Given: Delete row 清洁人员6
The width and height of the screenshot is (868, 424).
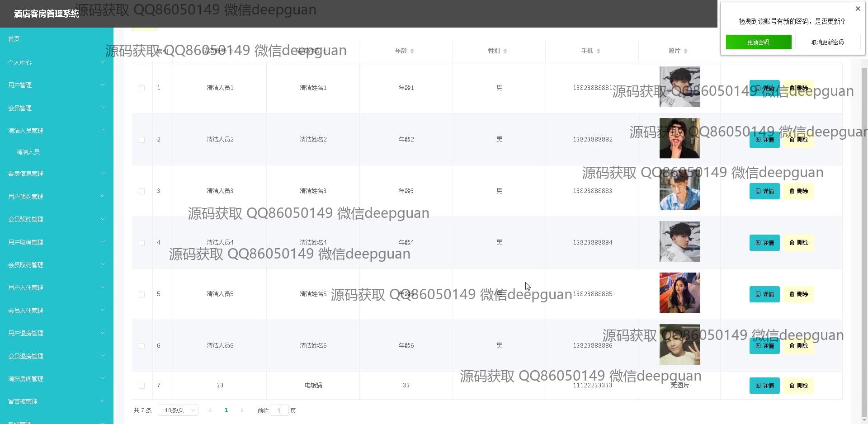Looking at the screenshot, I should point(798,346).
